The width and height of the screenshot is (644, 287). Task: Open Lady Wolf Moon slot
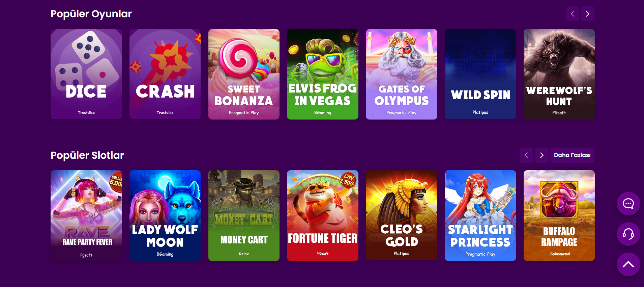165,215
